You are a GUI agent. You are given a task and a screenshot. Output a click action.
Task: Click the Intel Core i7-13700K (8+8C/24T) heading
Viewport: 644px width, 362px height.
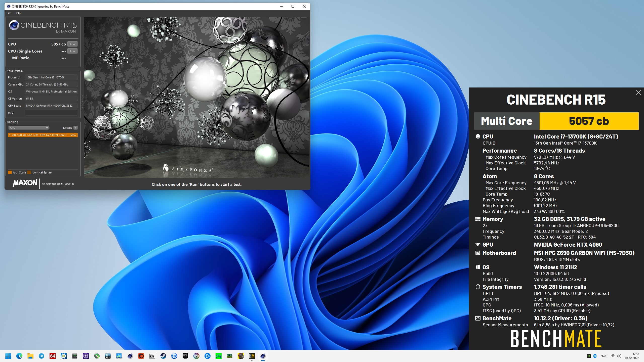pyautogui.click(x=576, y=137)
